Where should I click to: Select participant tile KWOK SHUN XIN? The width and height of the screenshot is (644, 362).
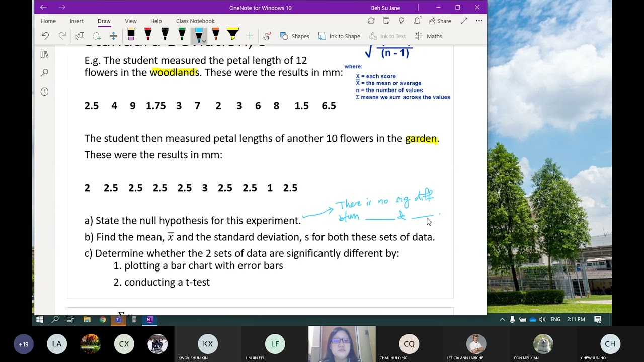(208, 344)
